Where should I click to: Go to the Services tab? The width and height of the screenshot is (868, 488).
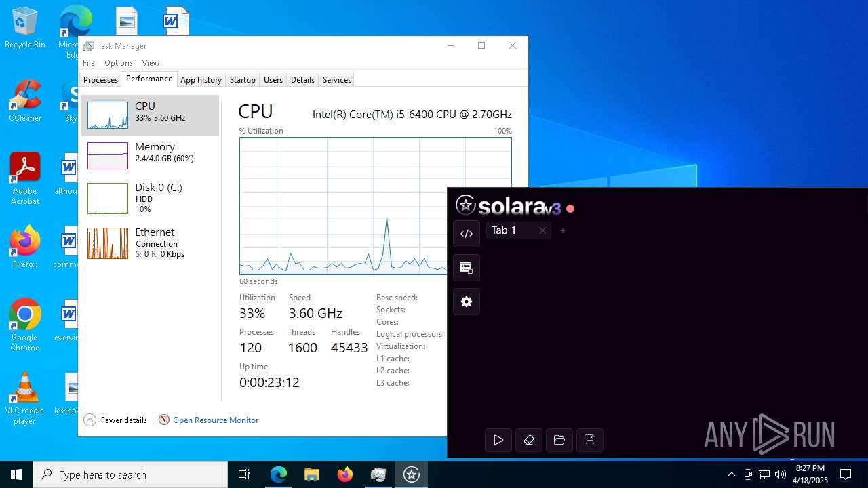(x=337, y=79)
